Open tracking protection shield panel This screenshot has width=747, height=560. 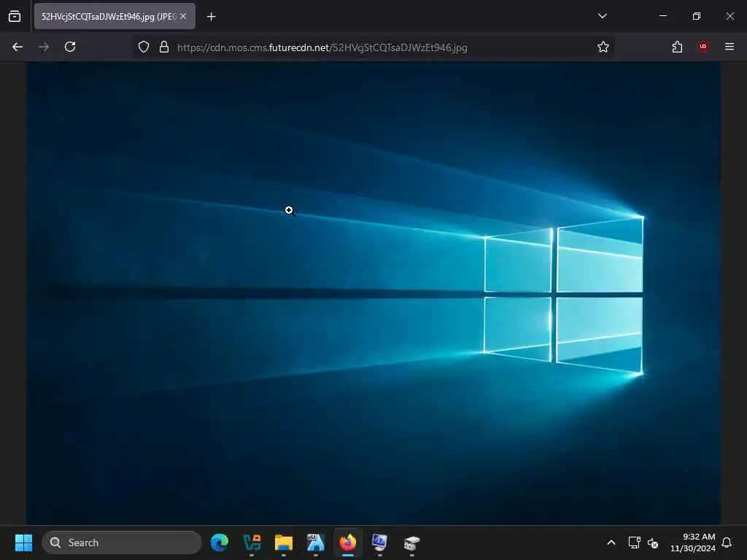pos(144,47)
